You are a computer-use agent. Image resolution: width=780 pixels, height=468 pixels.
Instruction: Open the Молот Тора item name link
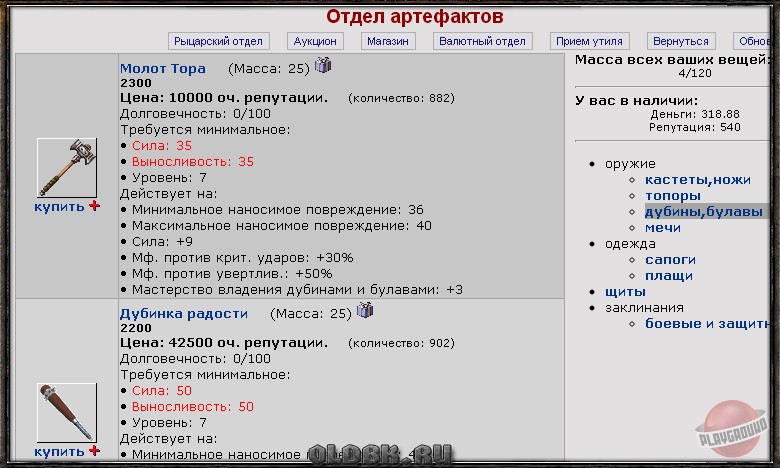[x=162, y=68]
